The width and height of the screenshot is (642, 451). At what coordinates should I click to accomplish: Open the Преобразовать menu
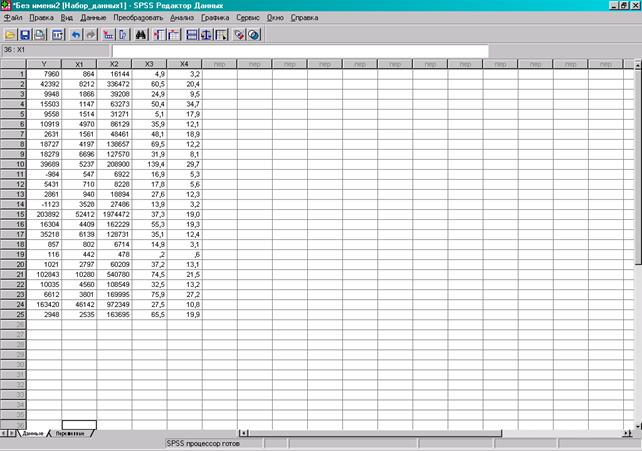(138, 18)
